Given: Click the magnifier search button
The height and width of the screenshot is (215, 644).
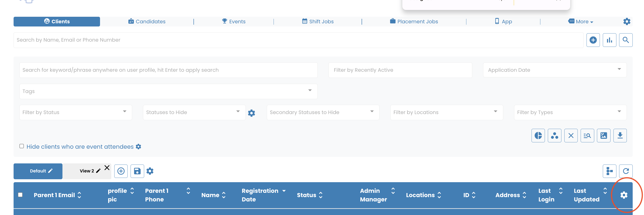Looking at the screenshot, I should (625, 40).
